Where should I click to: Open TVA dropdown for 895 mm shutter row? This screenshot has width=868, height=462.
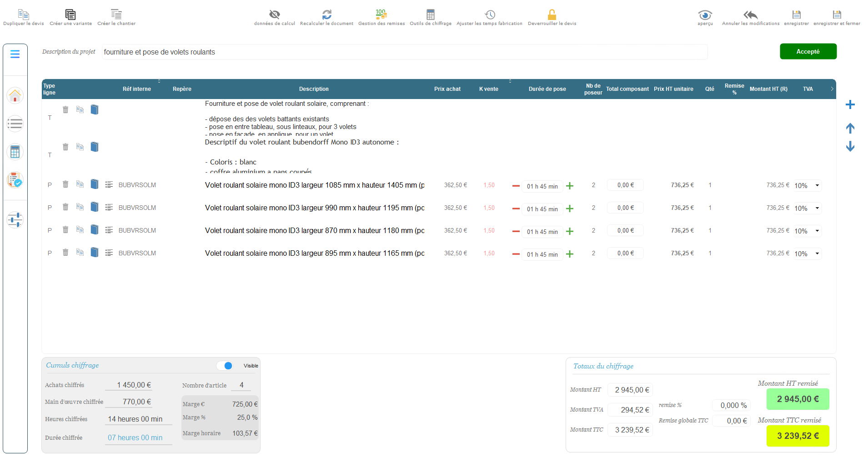point(808,253)
